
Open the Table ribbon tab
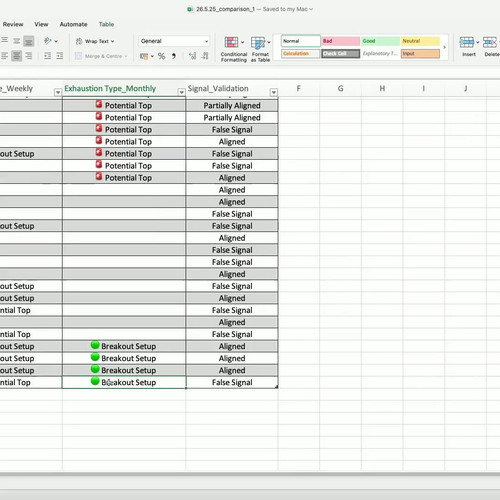[x=106, y=24]
